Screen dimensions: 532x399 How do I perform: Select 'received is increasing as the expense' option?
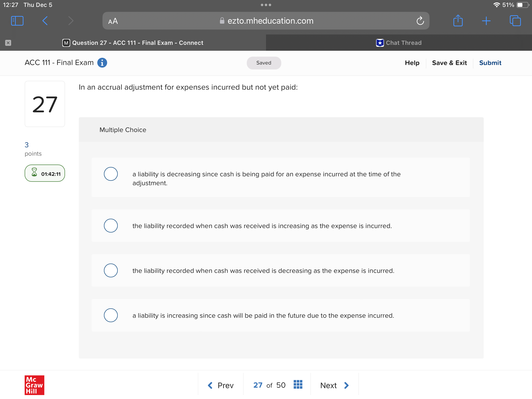tap(111, 226)
